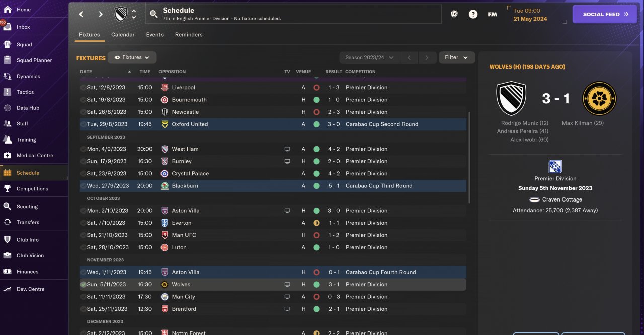Open the Transfers arrows icon

click(x=7, y=222)
